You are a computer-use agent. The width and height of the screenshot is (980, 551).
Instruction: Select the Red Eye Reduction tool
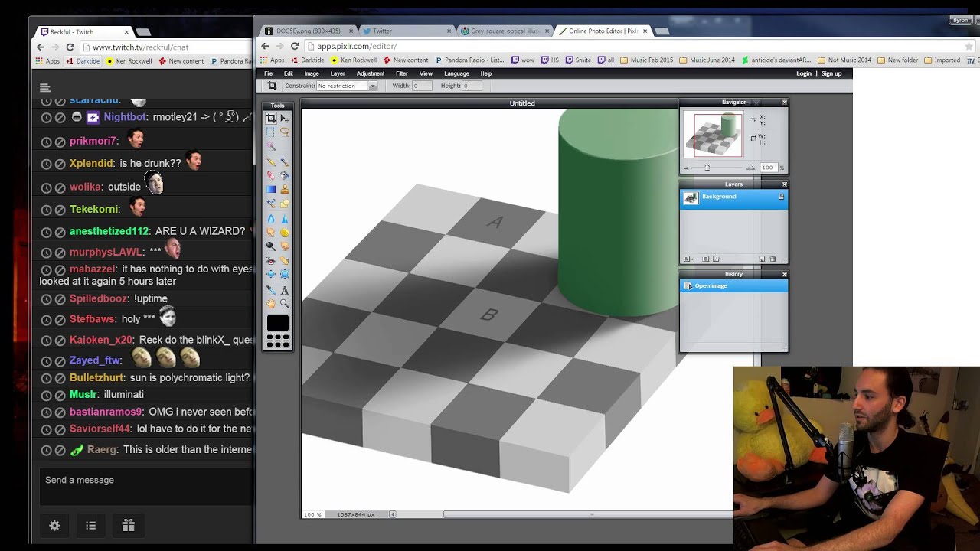(271, 260)
